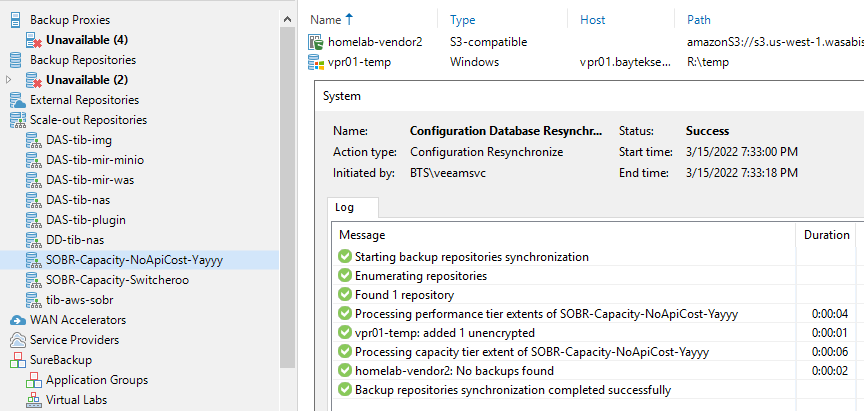Click the WAN Accelerators icon

18,320
